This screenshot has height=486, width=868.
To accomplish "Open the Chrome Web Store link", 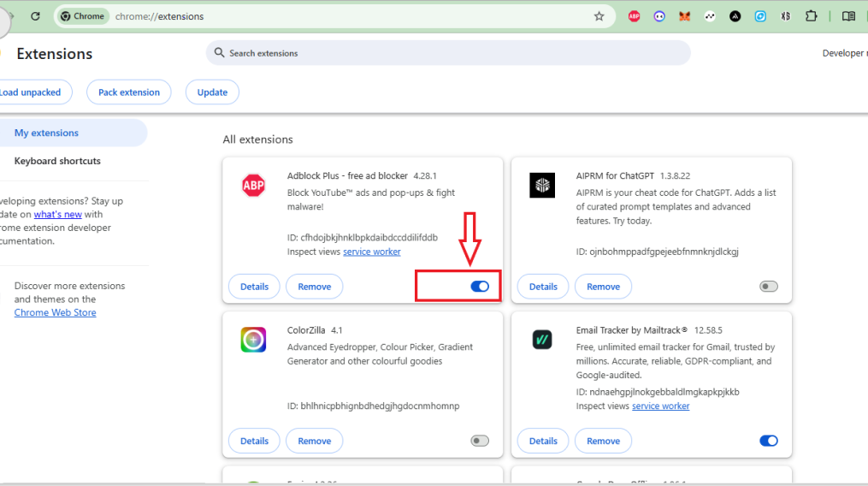I will tap(55, 313).
